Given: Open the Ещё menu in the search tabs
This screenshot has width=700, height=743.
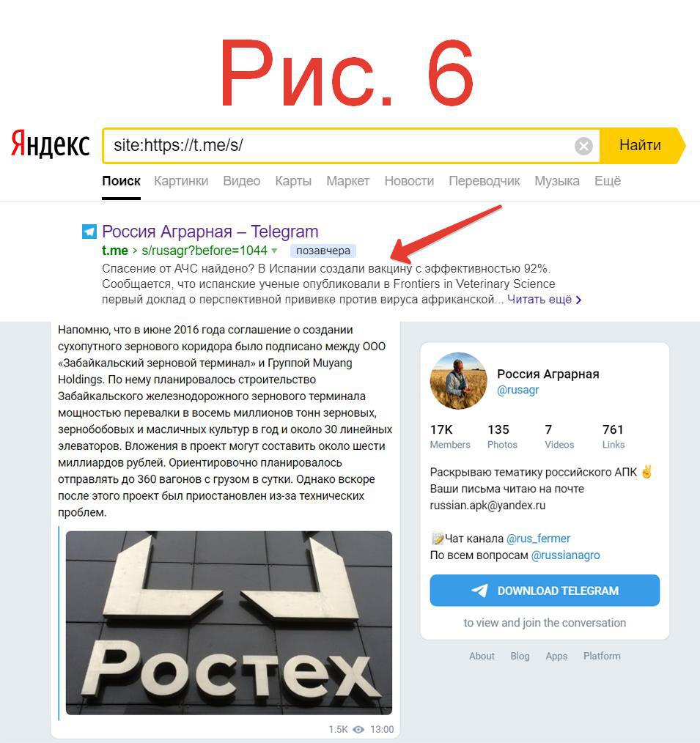Looking at the screenshot, I should click(608, 181).
